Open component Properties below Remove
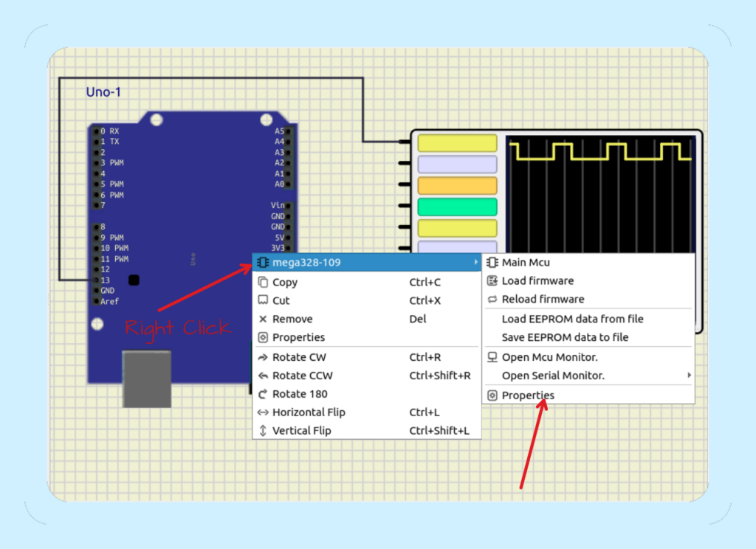Viewport: 756px width, 549px height. [x=367, y=337]
